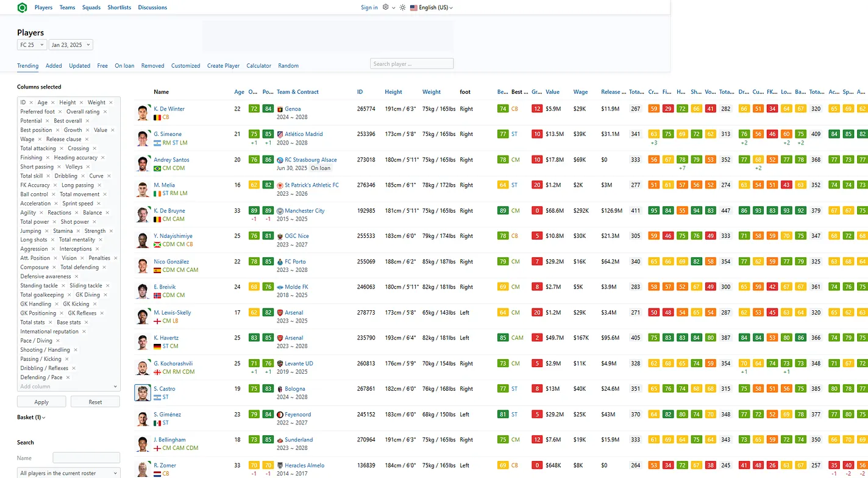Open the Jan 23, 2025 date dropdown

point(71,45)
